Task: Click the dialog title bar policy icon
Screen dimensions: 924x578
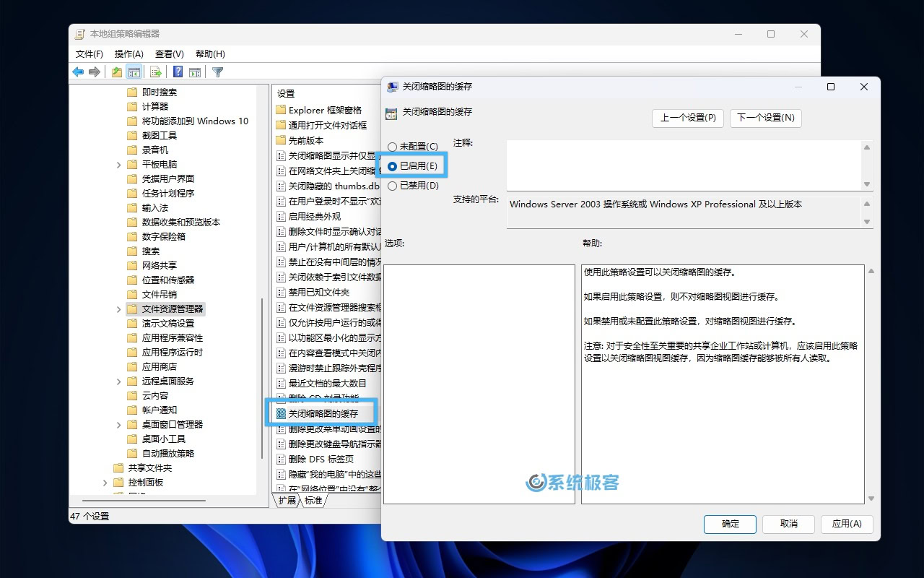Action: (x=393, y=87)
